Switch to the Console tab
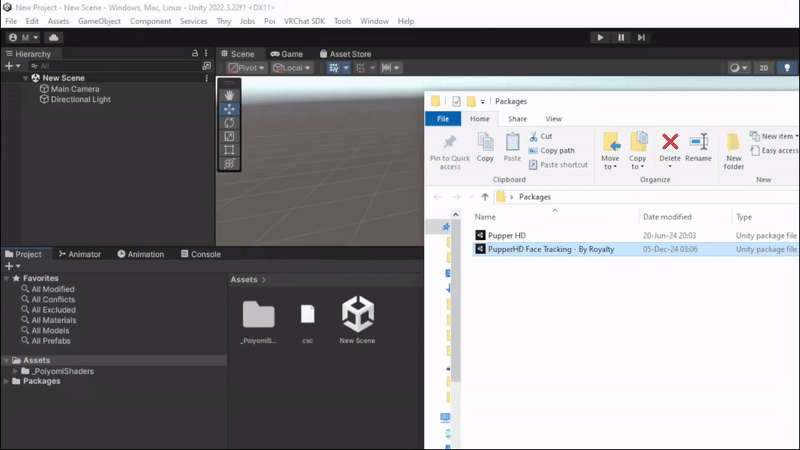This screenshot has height=450, width=800. pyautogui.click(x=201, y=254)
